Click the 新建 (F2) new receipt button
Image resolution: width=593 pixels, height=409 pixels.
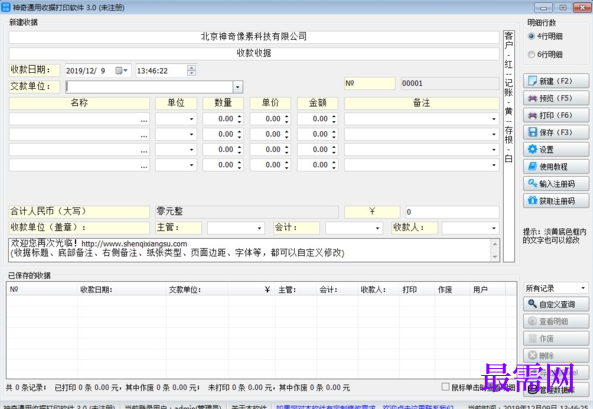tap(556, 81)
